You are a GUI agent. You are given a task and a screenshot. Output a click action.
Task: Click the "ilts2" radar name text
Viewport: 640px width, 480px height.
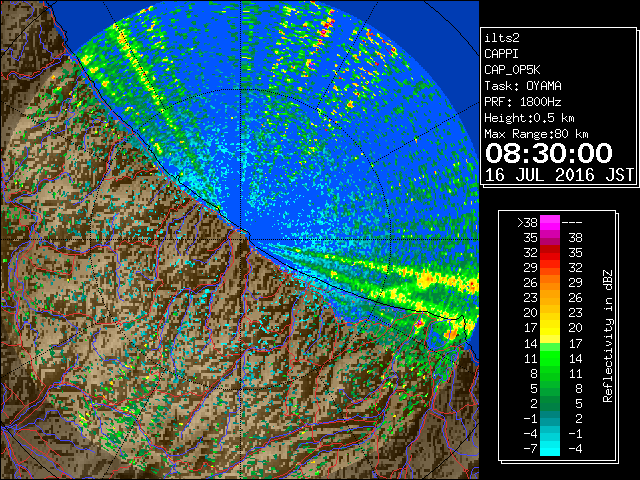(x=502, y=38)
